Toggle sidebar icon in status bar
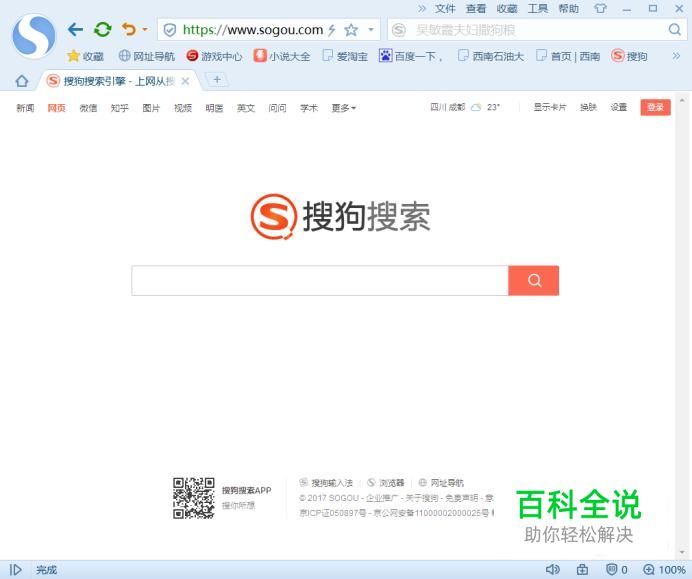 pos(15,570)
